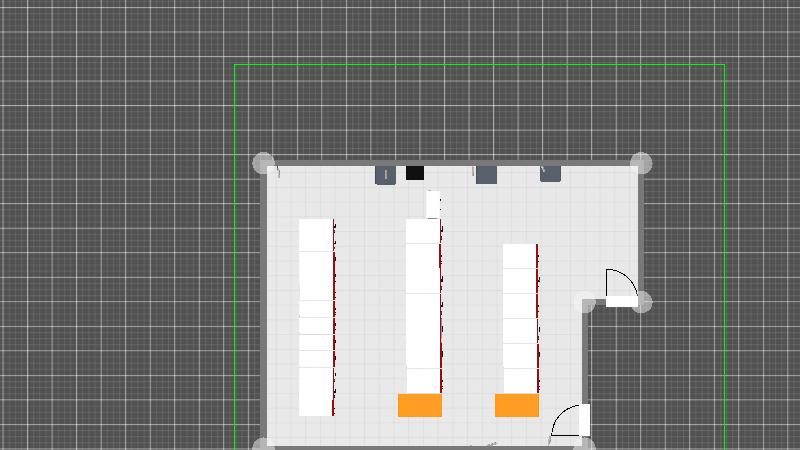Pick the right orange block
Screen dimensions: 800x450
517,405
